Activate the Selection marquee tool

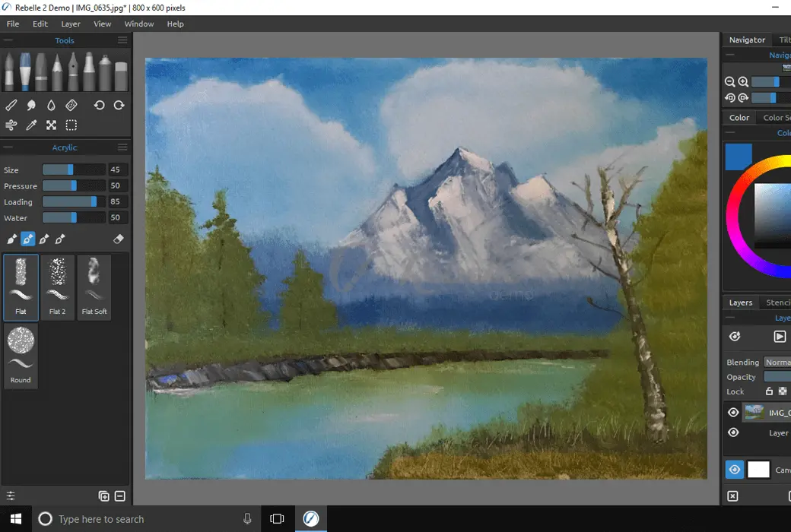click(x=71, y=125)
